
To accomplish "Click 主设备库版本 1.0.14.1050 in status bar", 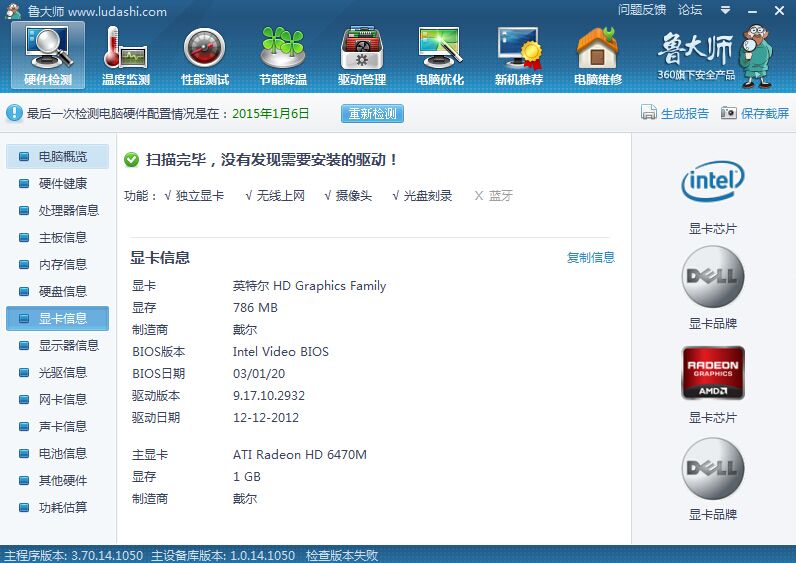I will pyautogui.click(x=223, y=555).
